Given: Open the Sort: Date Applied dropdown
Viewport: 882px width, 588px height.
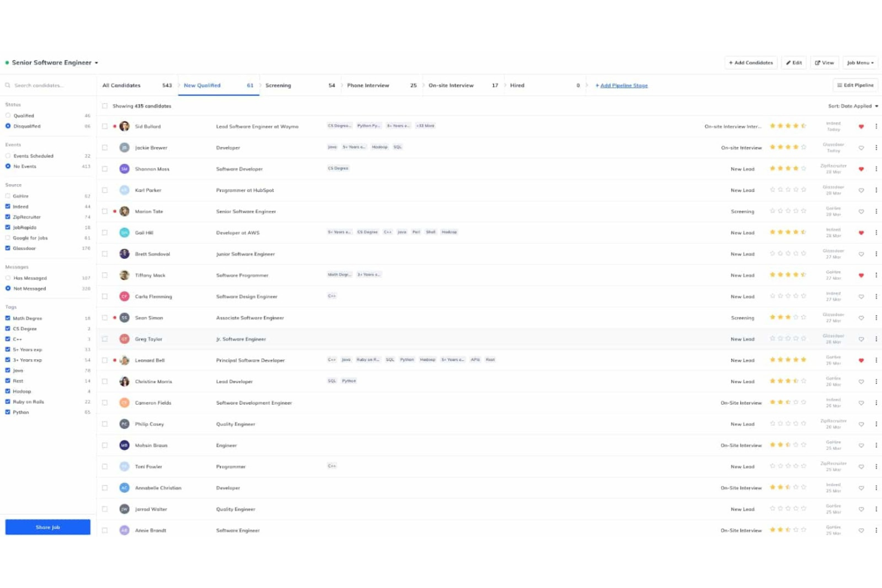Looking at the screenshot, I should [x=853, y=106].
